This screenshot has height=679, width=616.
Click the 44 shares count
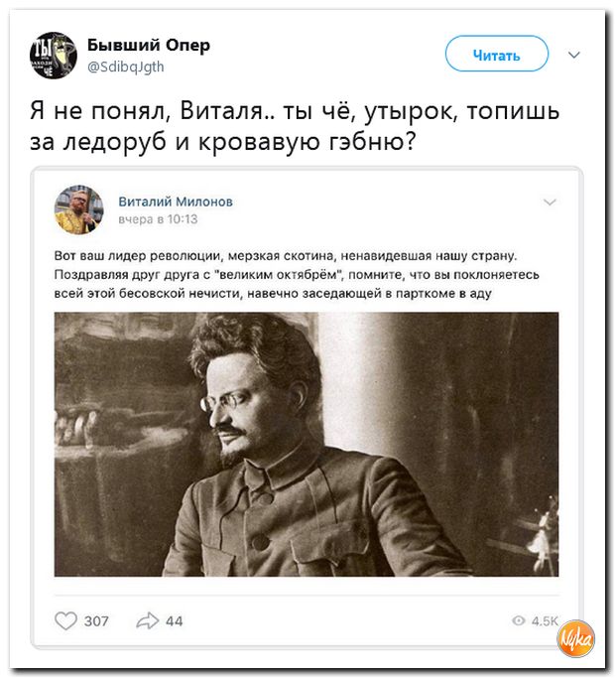coord(175,621)
